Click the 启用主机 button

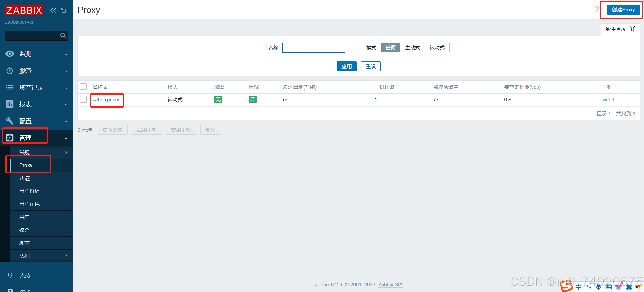tap(147, 130)
